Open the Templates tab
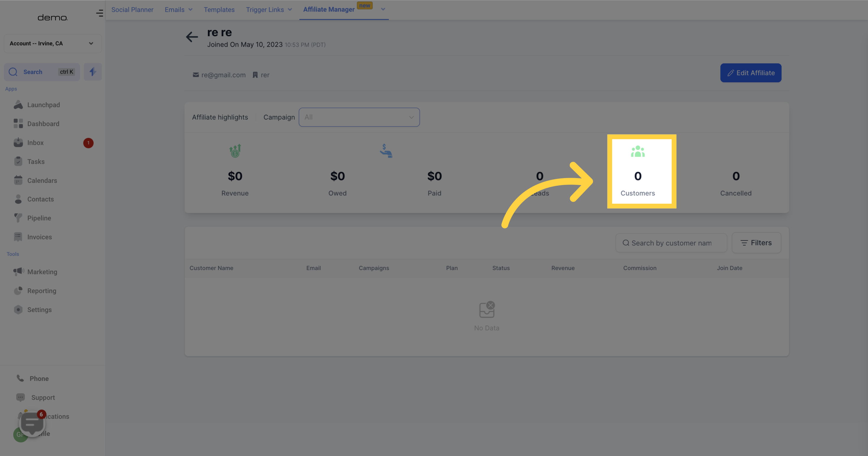The width and height of the screenshot is (868, 456). [219, 10]
